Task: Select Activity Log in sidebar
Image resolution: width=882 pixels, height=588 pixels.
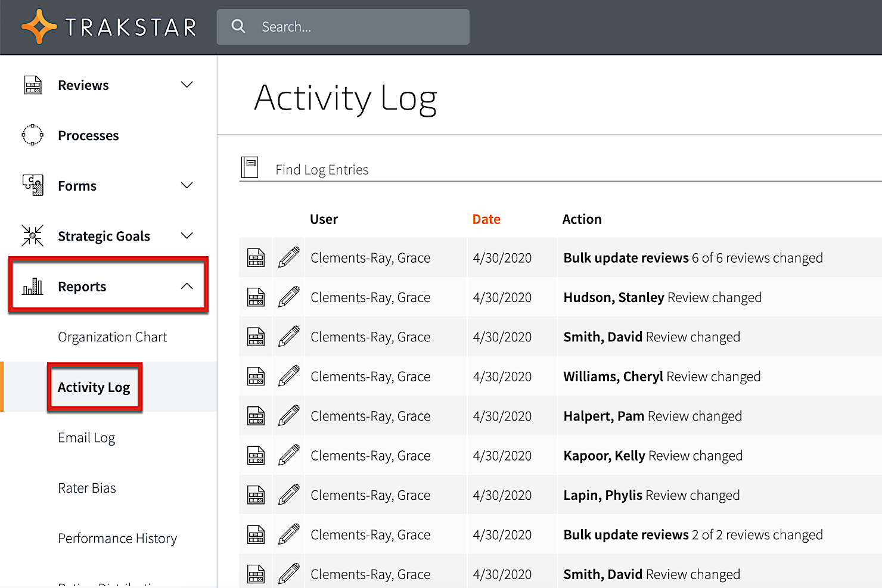Action: (94, 387)
